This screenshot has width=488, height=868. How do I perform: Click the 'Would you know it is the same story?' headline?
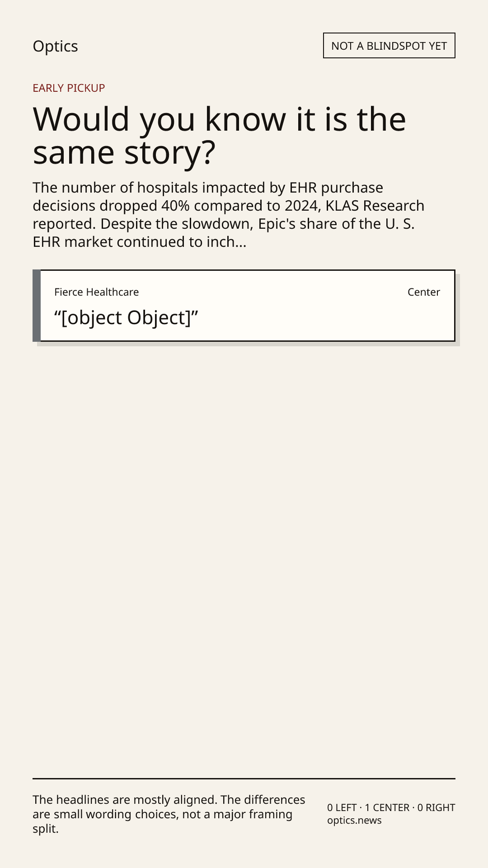(x=220, y=136)
